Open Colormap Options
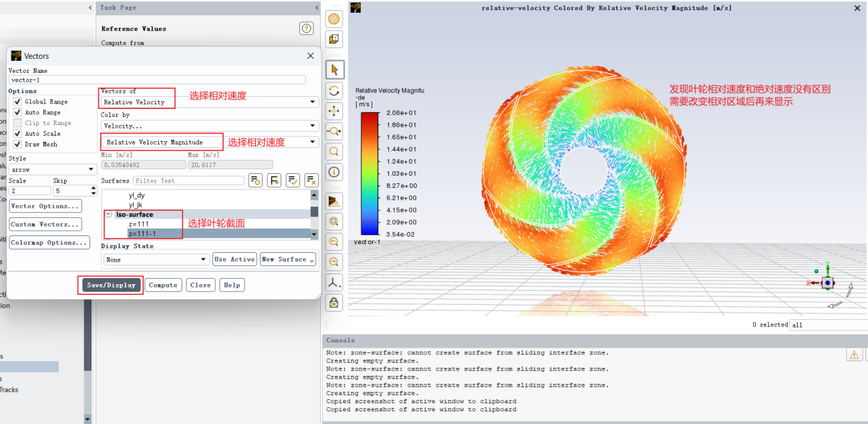 click(49, 243)
